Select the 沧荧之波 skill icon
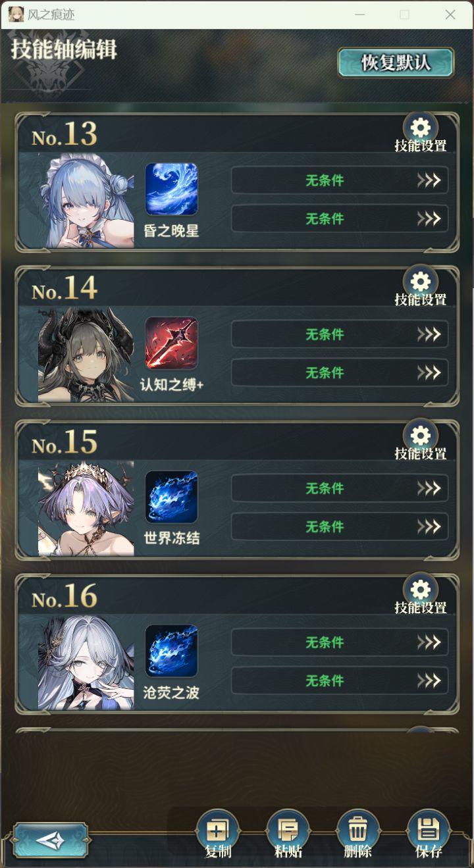 click(171, 651)
